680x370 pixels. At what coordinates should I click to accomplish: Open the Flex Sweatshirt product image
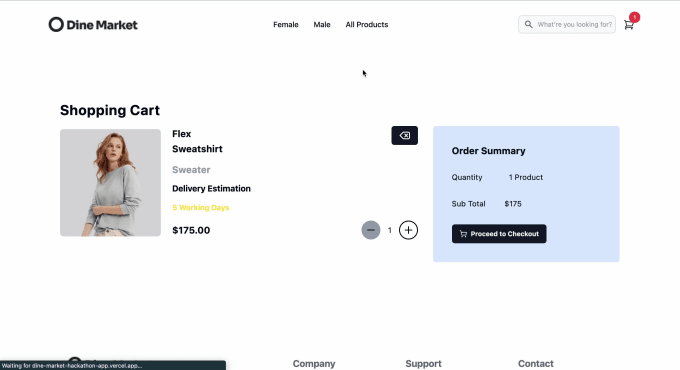point(110,183)
